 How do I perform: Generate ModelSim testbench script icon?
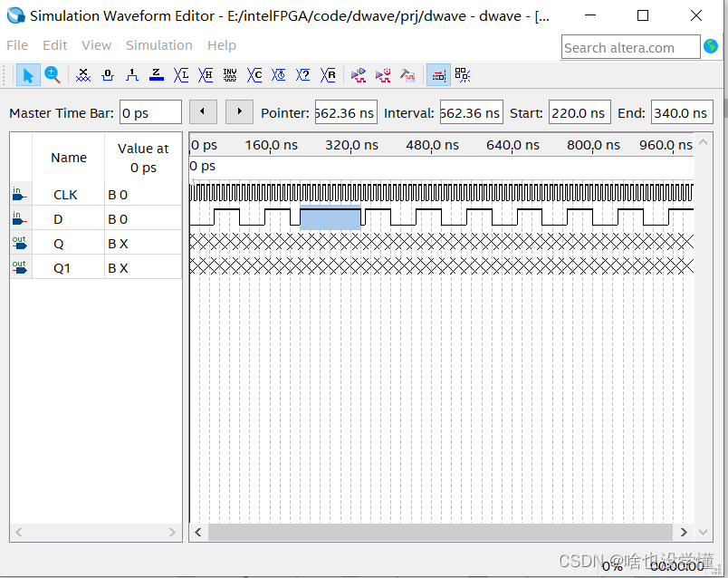(x=407, y=75)
